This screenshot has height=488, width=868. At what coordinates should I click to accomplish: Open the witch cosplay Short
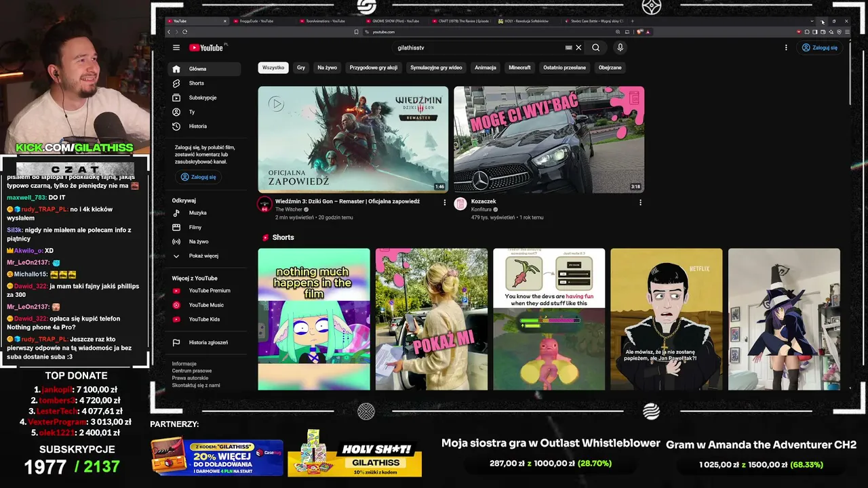[784, 319]
